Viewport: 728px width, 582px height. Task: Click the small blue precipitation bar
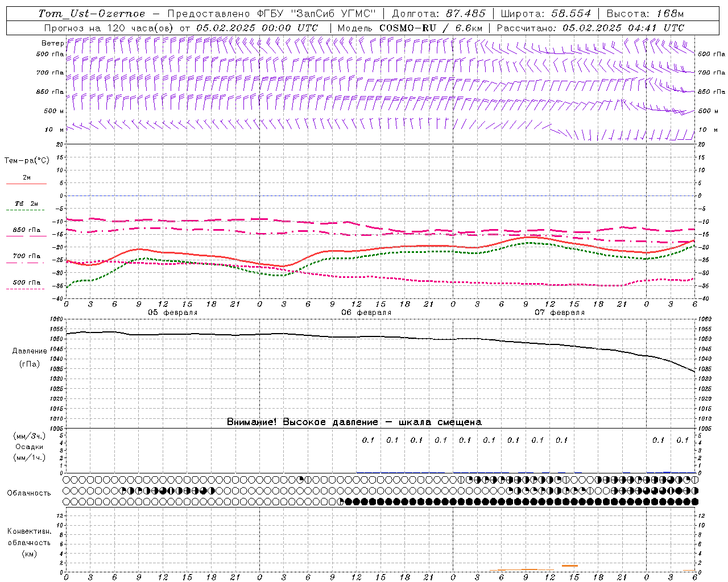pos(667,472)
